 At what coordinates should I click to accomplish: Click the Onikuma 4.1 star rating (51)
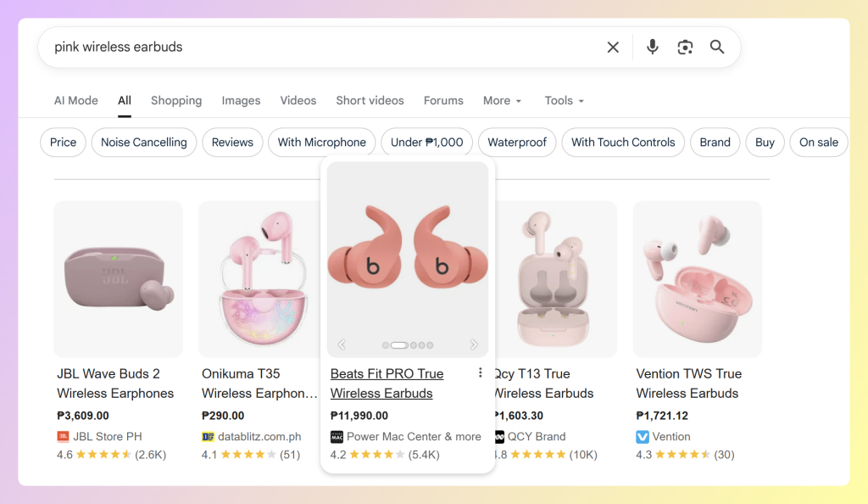point(251,455)
